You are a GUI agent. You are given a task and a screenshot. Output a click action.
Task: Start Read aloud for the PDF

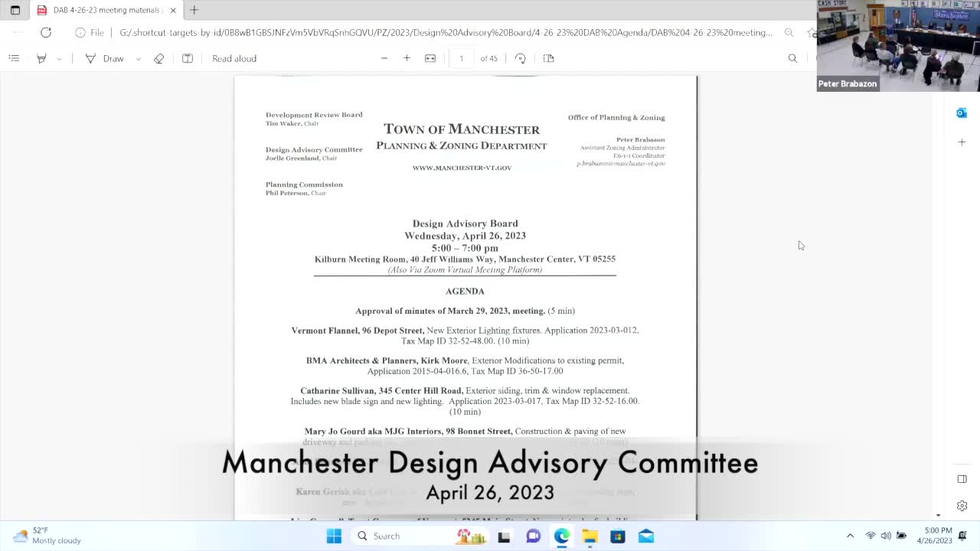[234, 58]
